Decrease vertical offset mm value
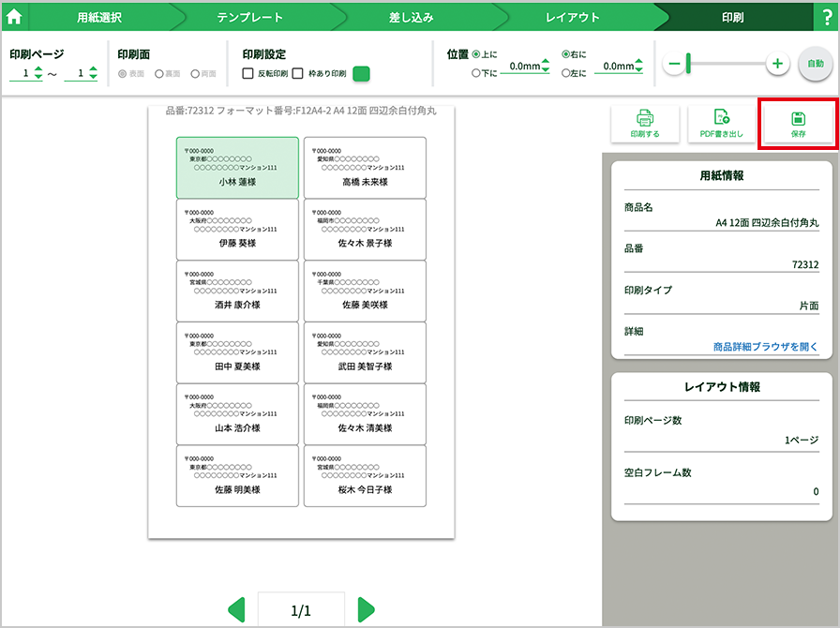 (x=546, y=69)
